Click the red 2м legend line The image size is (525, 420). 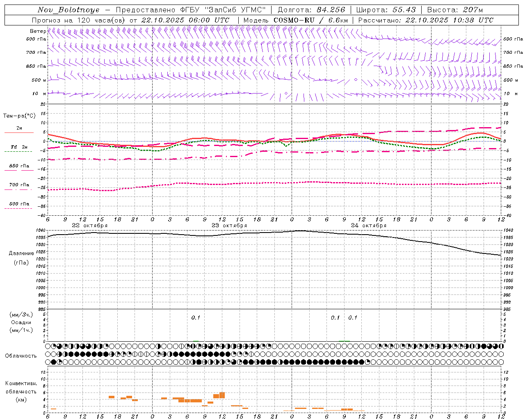(x=19, y=132)
